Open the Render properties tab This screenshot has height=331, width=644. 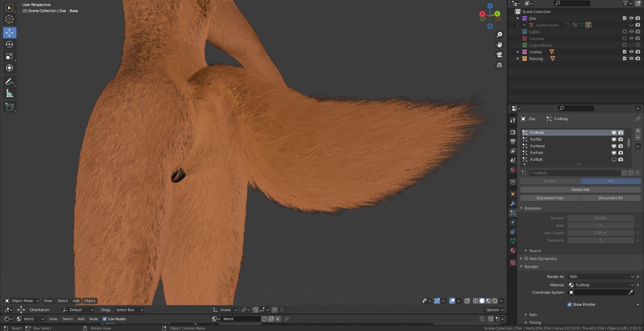point(513,132)
